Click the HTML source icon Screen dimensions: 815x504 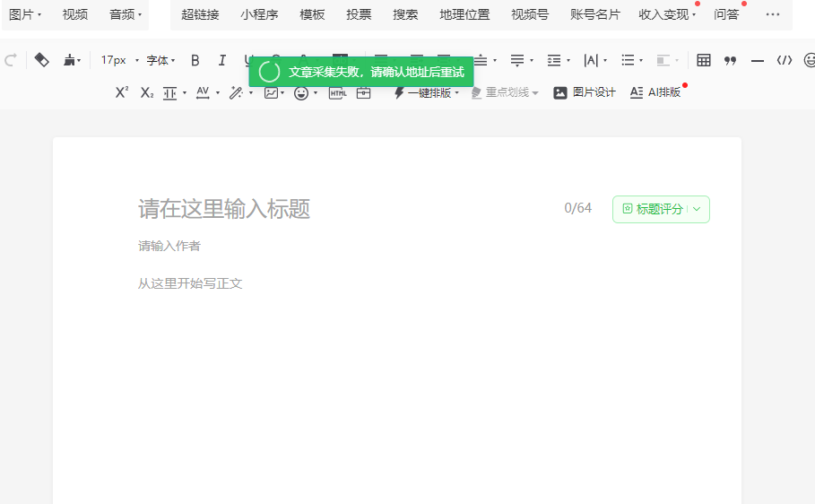point(338,93)
